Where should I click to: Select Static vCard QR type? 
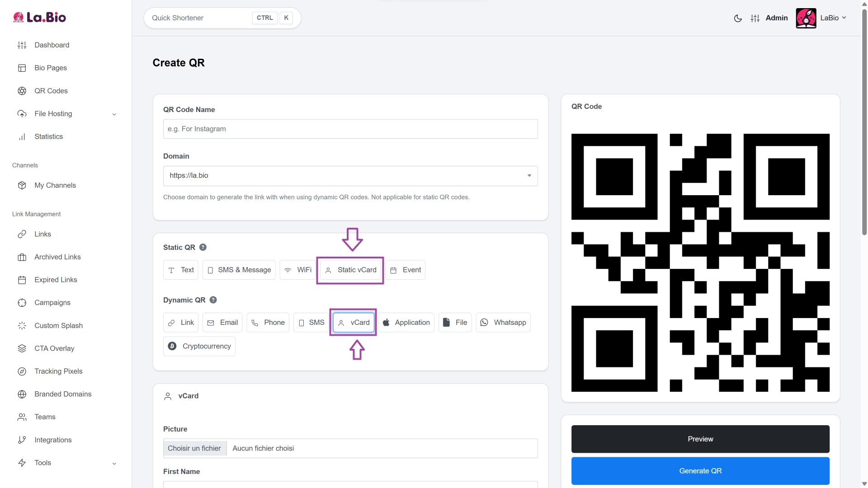tap(350, 270)
